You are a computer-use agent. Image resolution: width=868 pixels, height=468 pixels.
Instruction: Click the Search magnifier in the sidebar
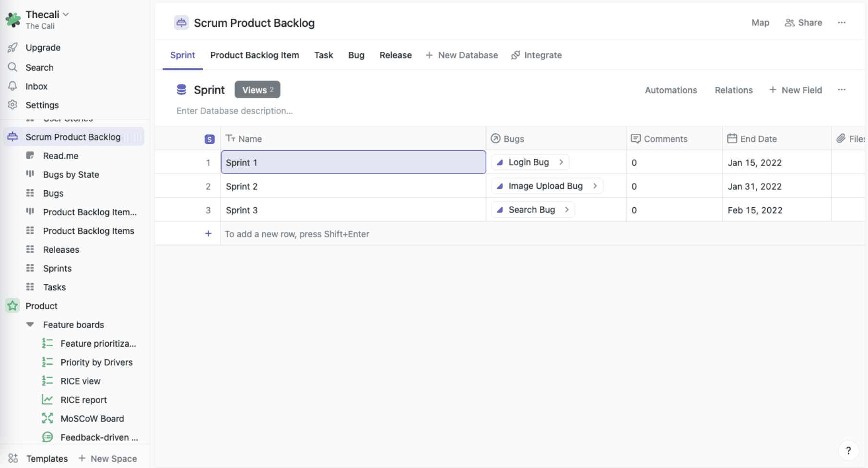[x=12, y=67]
